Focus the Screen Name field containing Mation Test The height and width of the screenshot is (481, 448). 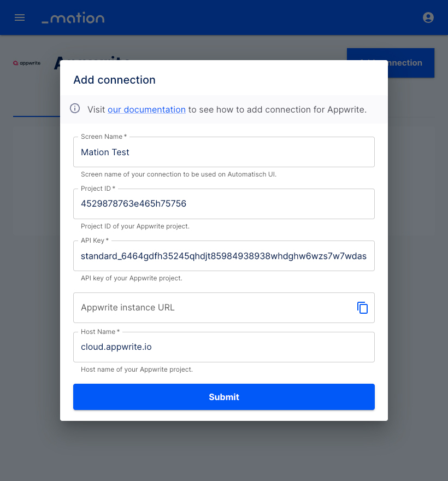[224, 152]
